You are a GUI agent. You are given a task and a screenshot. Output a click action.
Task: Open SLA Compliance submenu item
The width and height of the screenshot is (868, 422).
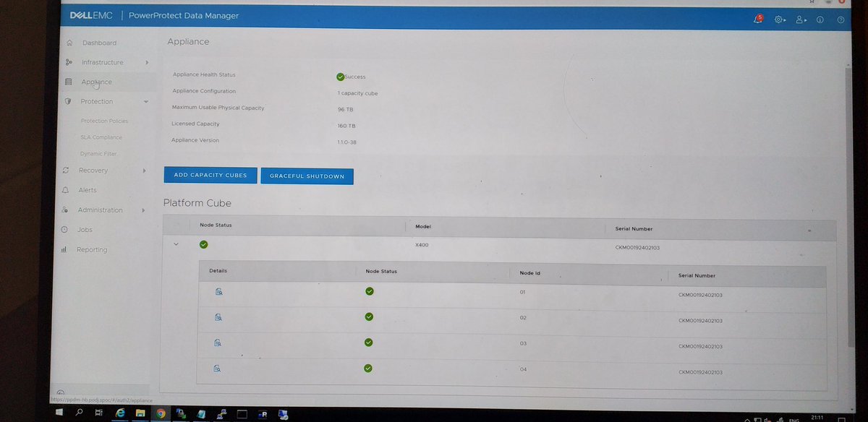[x=101, y=137]
